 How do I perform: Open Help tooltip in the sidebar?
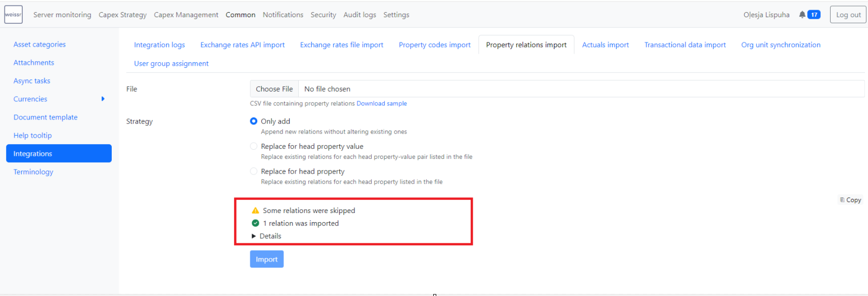[x=33, y=136]
